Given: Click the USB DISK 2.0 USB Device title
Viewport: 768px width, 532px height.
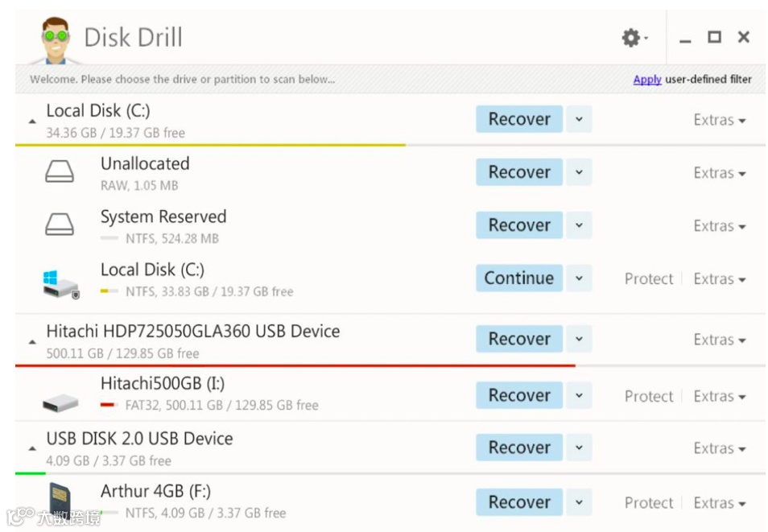Looking at the screenshot, I should pos(139,439).
